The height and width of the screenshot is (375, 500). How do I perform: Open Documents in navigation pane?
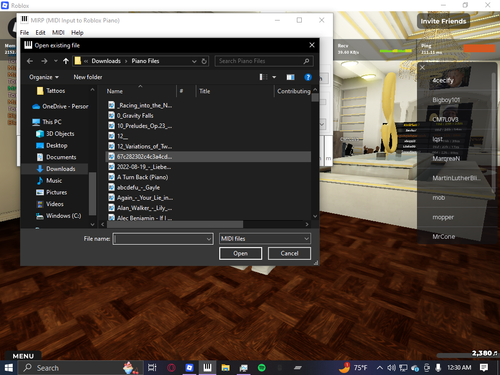pyautogui.click(x=56, y=157)
